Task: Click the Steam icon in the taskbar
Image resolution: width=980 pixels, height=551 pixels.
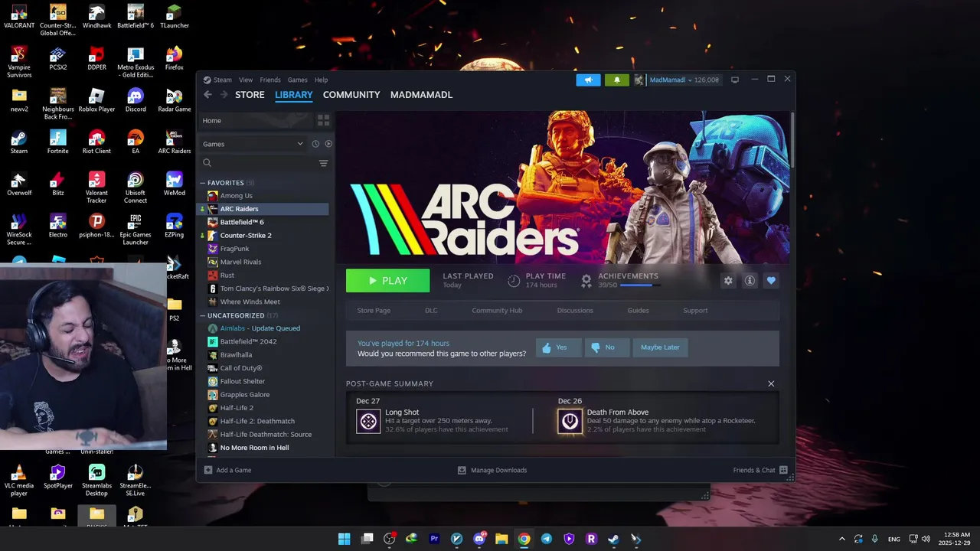Action: point(613,539)
